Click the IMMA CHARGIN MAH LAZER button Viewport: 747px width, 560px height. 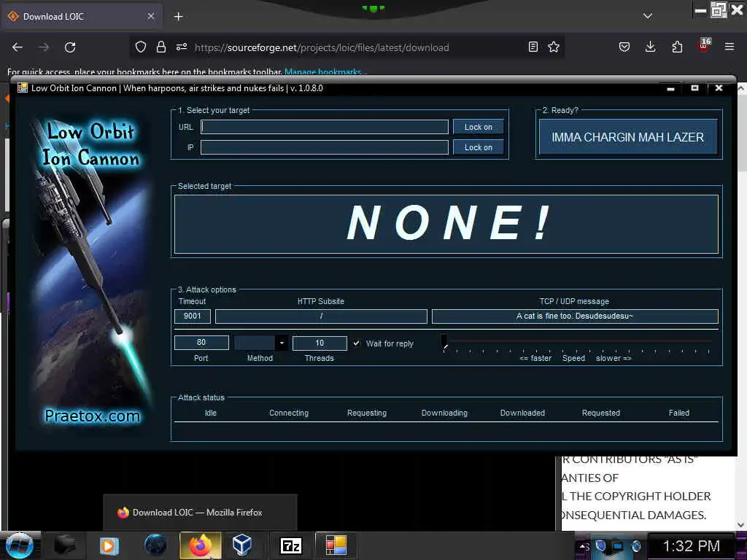pyautogui.click(x=628, y=137)
